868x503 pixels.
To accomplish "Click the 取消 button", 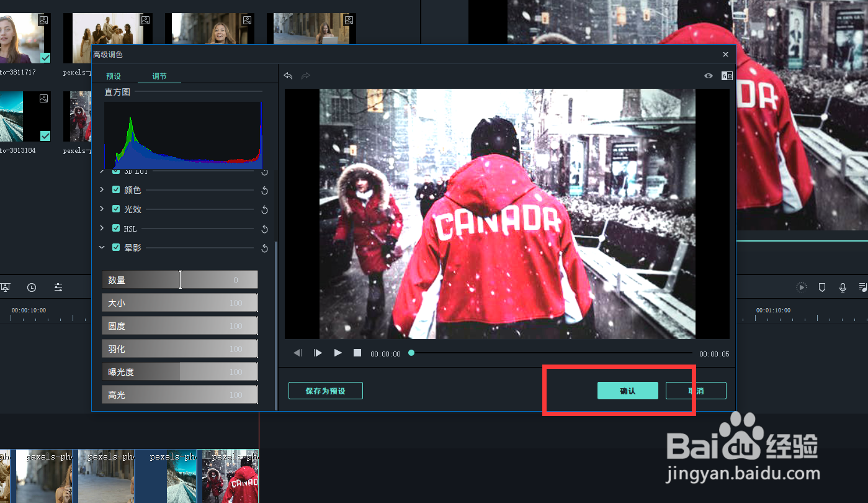I will (x=696, y=391).
